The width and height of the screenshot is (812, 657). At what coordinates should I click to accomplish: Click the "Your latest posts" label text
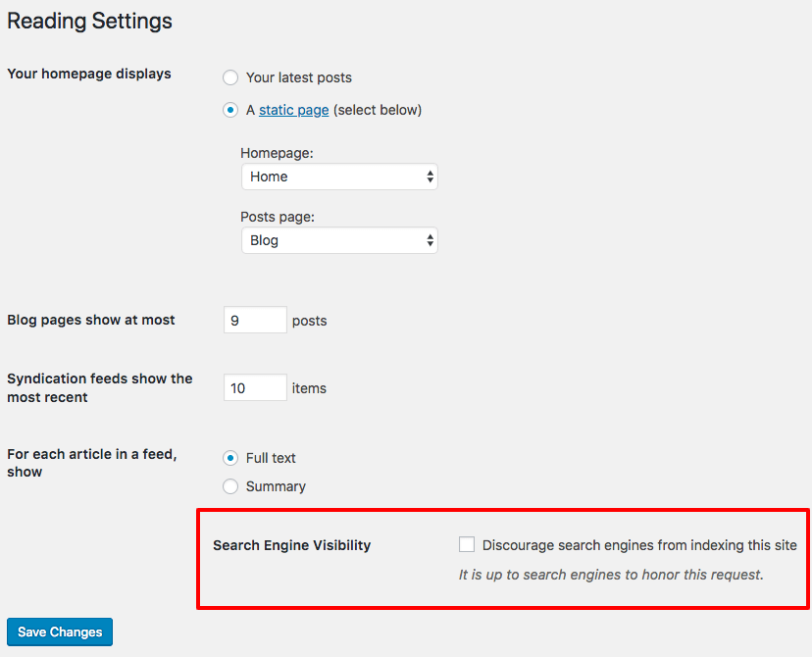click(299, 77)
